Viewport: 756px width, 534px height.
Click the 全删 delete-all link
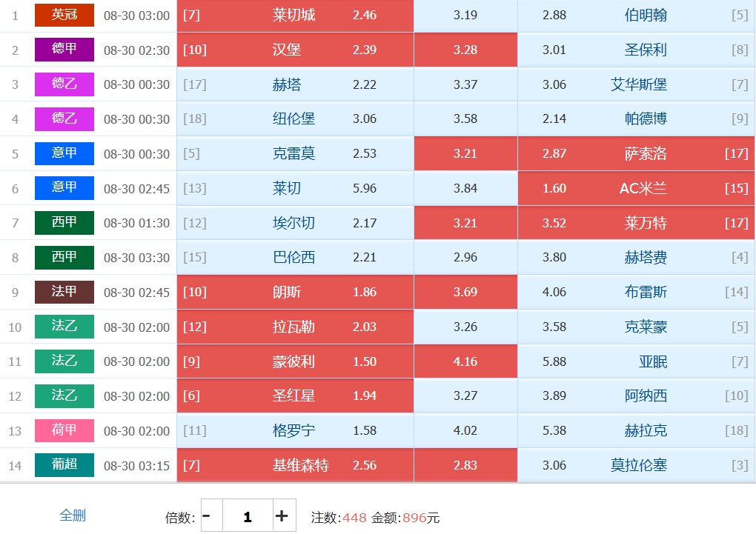pos(73,515)
